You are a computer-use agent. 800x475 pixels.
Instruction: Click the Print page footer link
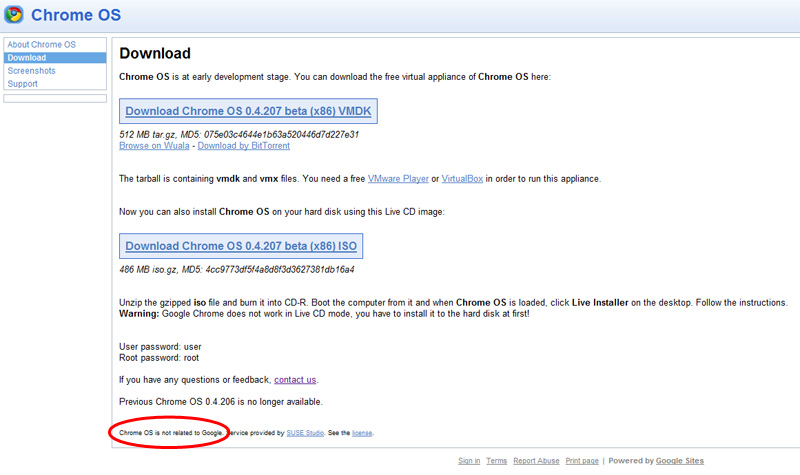(582, 461)
